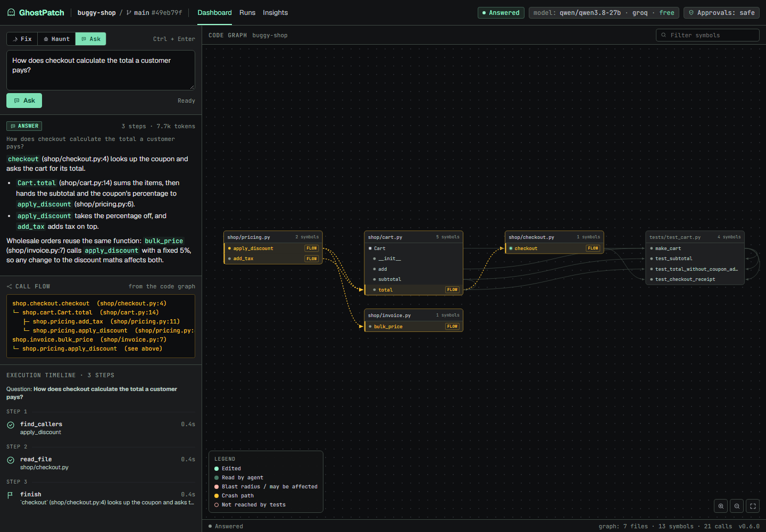Select the subtotal method node

413,279
